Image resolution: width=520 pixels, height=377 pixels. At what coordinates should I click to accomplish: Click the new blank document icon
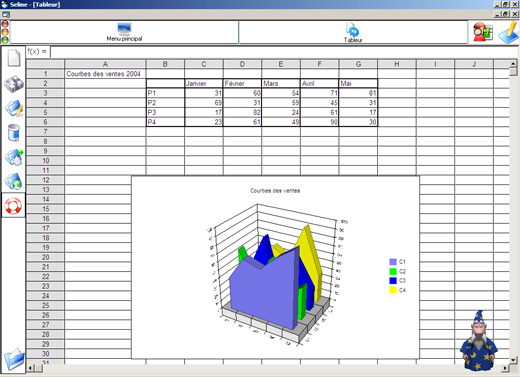[x=14, y=58]
